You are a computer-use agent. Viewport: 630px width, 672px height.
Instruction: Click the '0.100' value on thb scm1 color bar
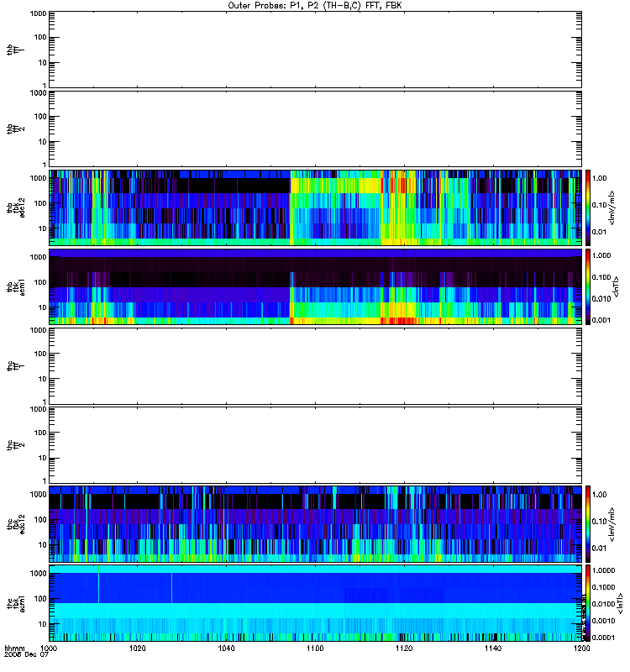point(601,277)
